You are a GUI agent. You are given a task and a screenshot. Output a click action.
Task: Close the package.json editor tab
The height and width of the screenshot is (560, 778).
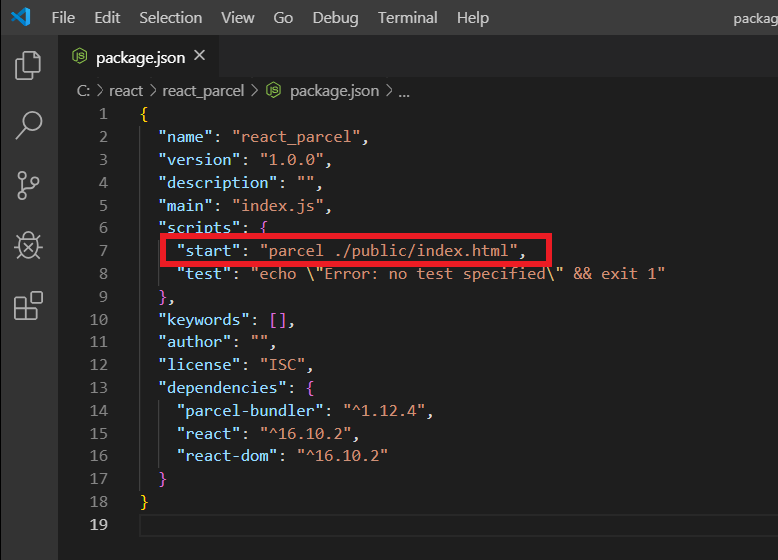(x=200, y=57)
